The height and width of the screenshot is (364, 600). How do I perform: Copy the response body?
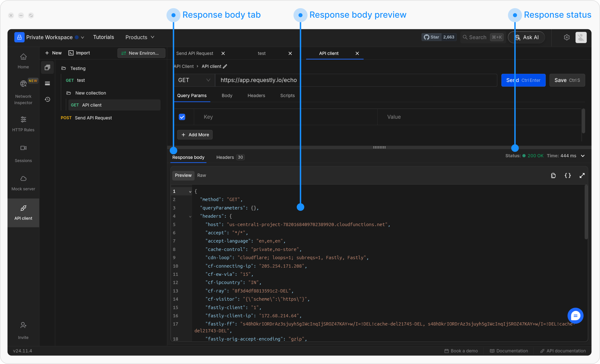(553, 175)
